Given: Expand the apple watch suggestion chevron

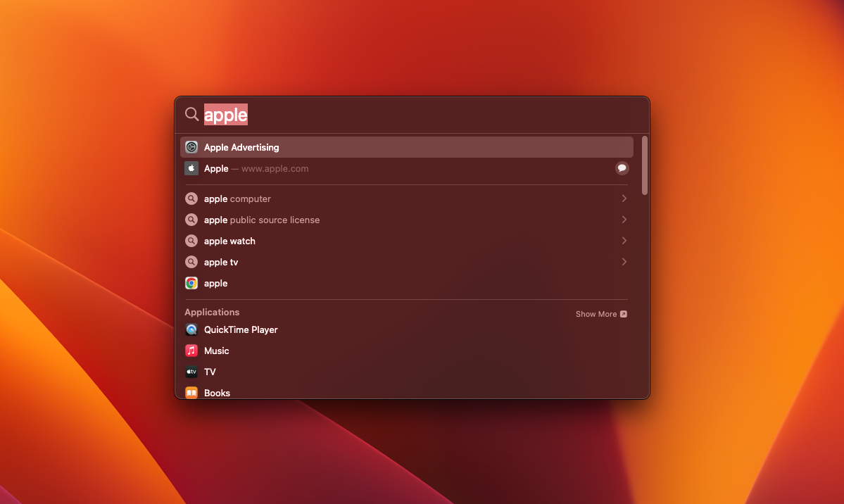Looking at the screenshot, I should (x=624, y=240).
